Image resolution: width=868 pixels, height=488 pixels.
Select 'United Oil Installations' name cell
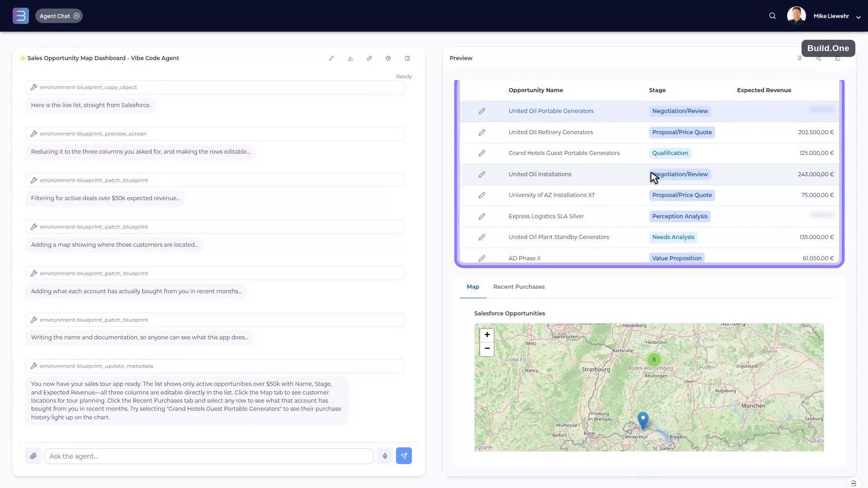coord(540,174)
